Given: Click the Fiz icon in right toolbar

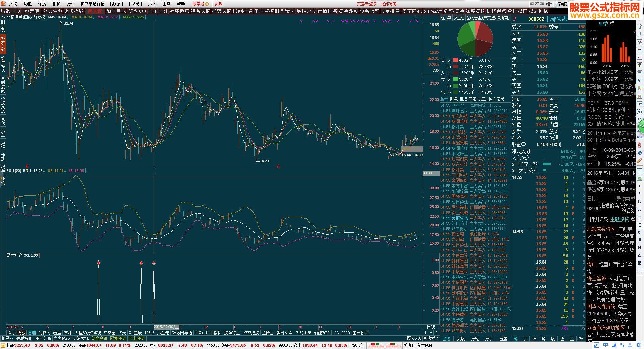Looking at the screenshot, I should [x=640, y=104].
